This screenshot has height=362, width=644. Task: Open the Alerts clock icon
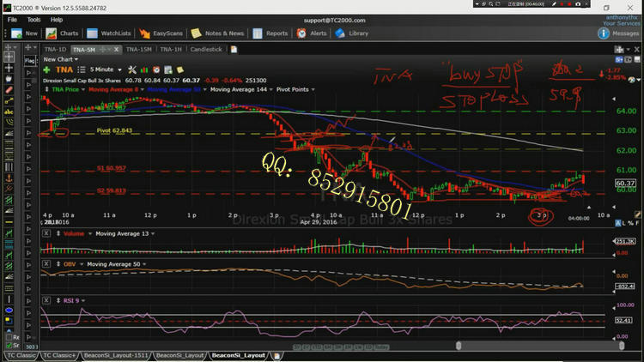pyautogui.click(x=301, y=33)
